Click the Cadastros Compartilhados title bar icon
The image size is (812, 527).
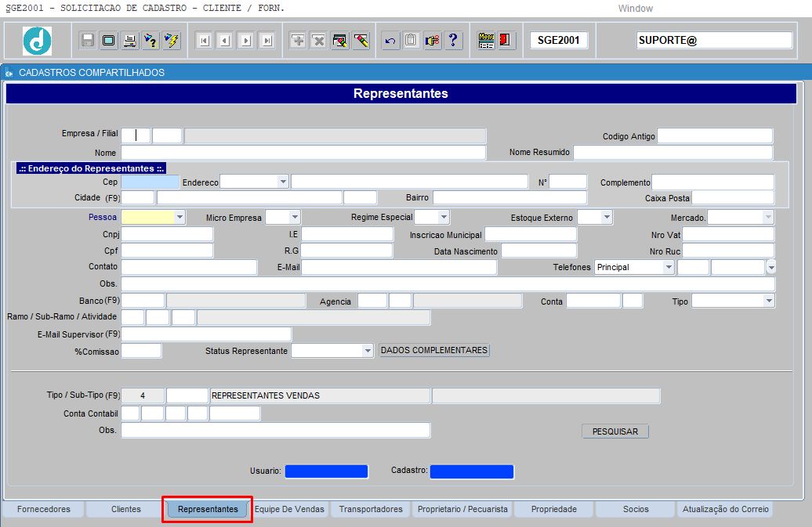tap(9, 73)
